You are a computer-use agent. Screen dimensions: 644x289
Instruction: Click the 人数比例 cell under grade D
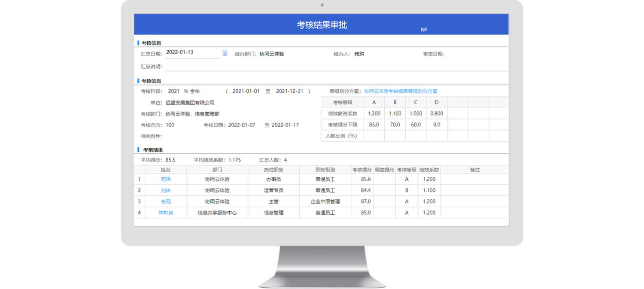pyautogui.click(x=437, y=136)
